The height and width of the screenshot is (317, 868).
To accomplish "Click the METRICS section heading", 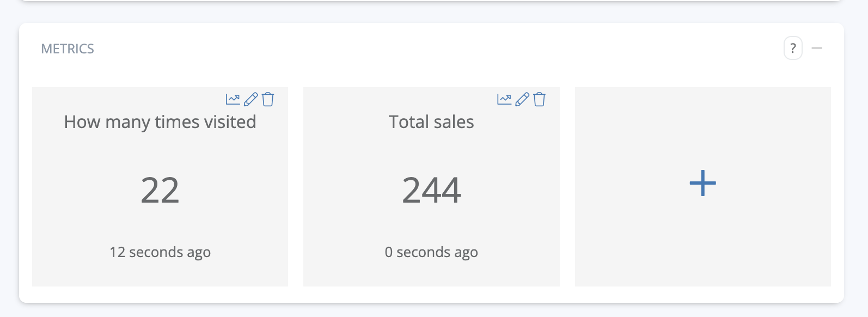I will tap(68, 49).
